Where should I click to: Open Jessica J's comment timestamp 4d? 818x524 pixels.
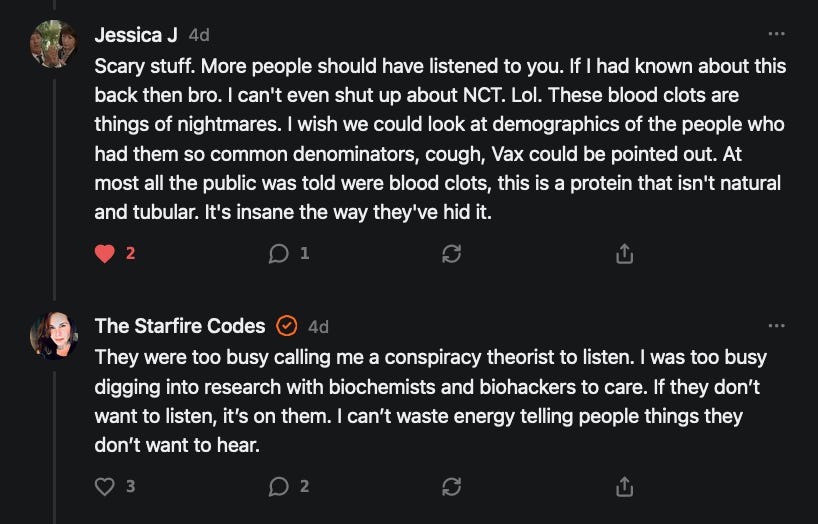click(199, 35)
